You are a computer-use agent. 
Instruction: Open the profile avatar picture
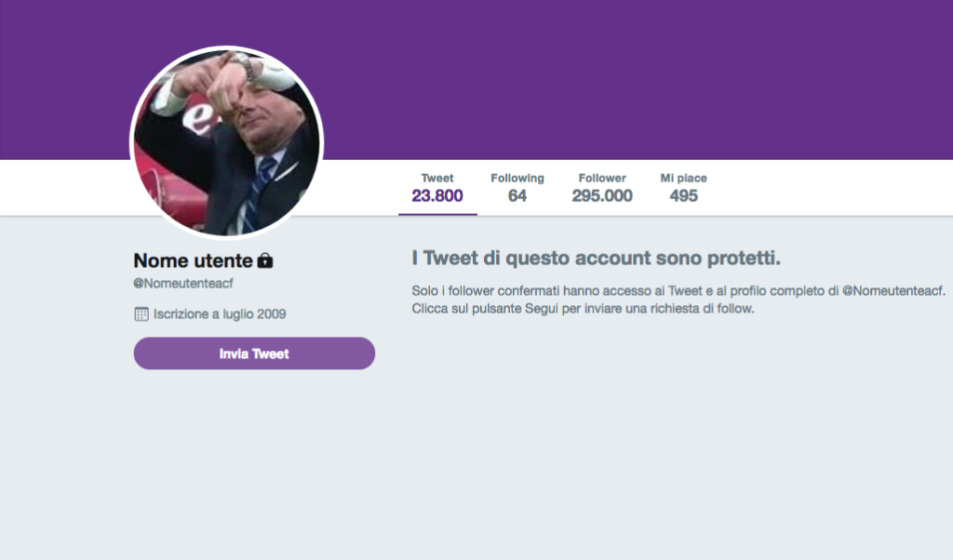coord(226,141)
